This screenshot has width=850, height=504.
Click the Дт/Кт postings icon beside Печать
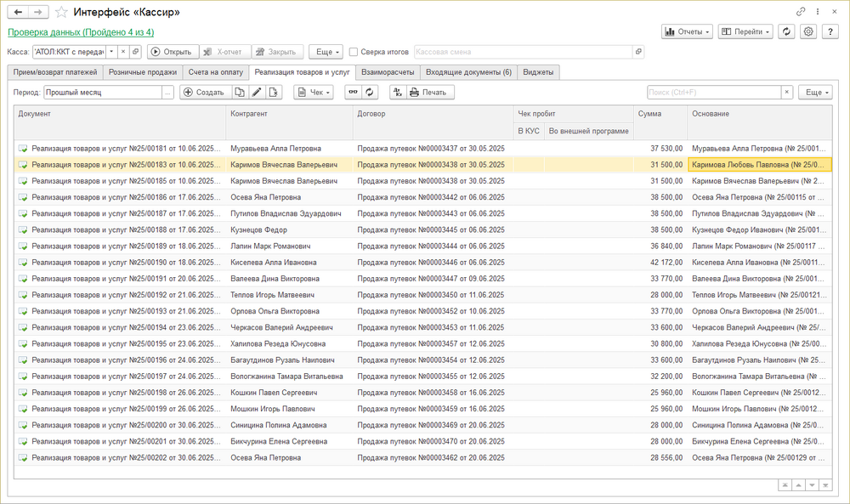pos(397,92)
